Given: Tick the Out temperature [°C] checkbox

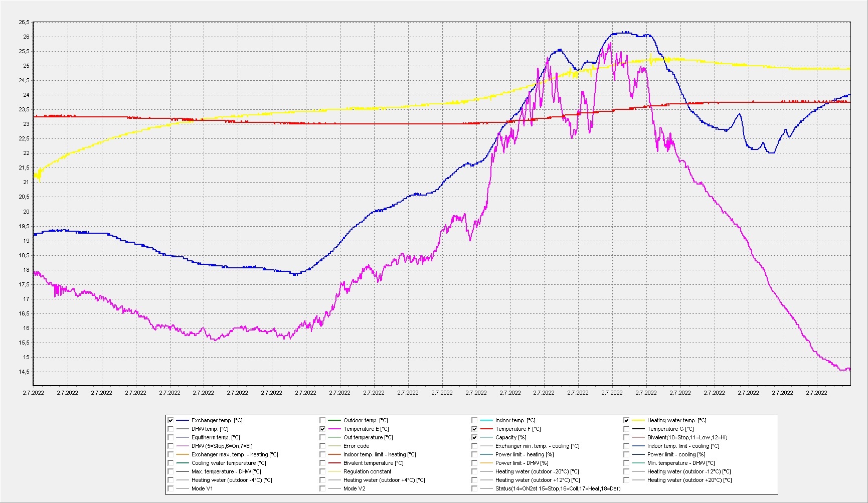Looking at the screenshot, I should click(x=322, y=437).
